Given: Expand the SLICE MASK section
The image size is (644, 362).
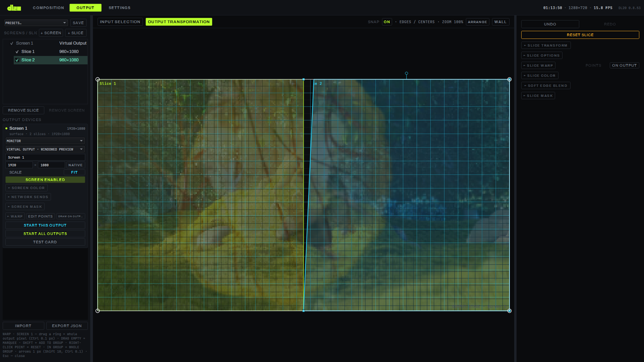Looking at the screenshot, I should 538,96.
